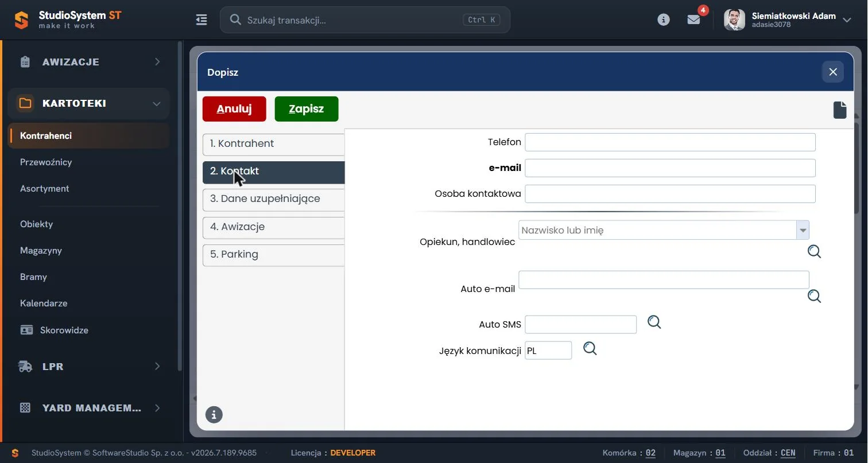Click the Nazwisko lub imię combo field
Screen dimensions: 868x463
click(657, 230)
